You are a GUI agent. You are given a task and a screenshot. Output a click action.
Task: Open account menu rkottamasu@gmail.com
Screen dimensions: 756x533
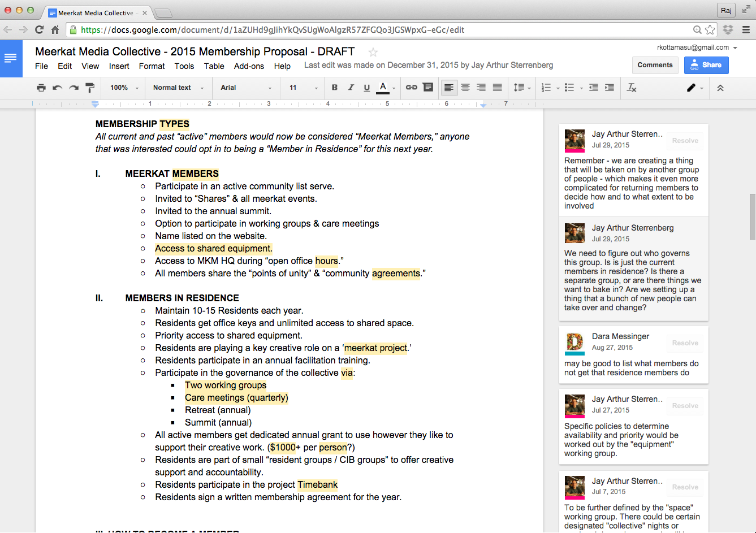pos(697,47)
